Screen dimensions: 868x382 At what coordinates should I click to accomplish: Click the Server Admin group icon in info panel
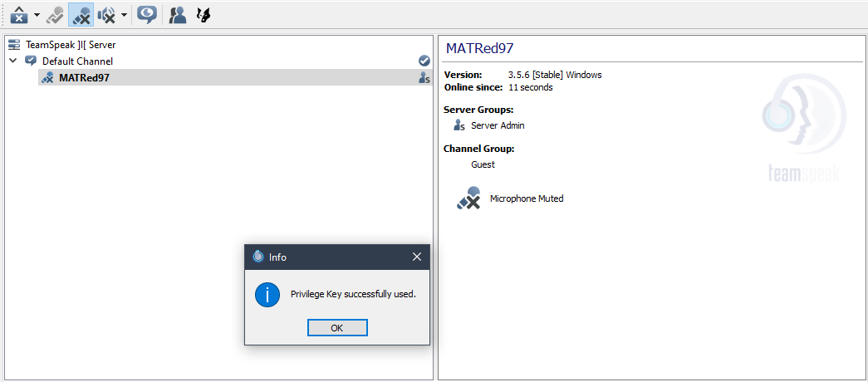[459, 125]
